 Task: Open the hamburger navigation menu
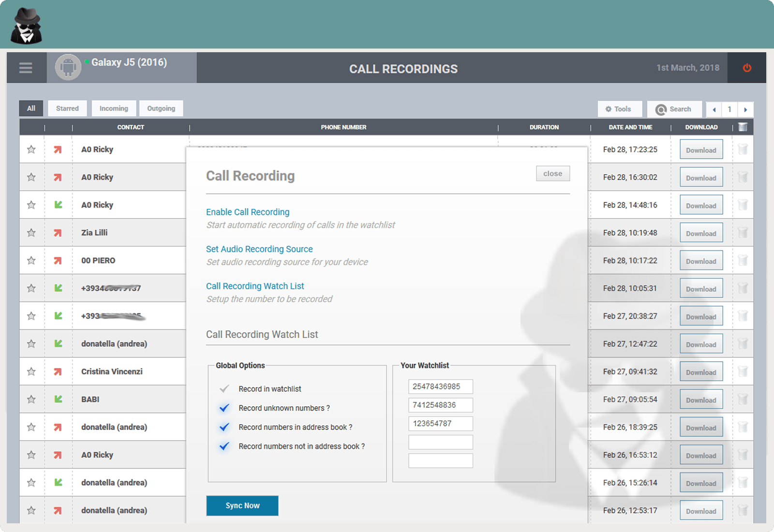coord(25,68)
